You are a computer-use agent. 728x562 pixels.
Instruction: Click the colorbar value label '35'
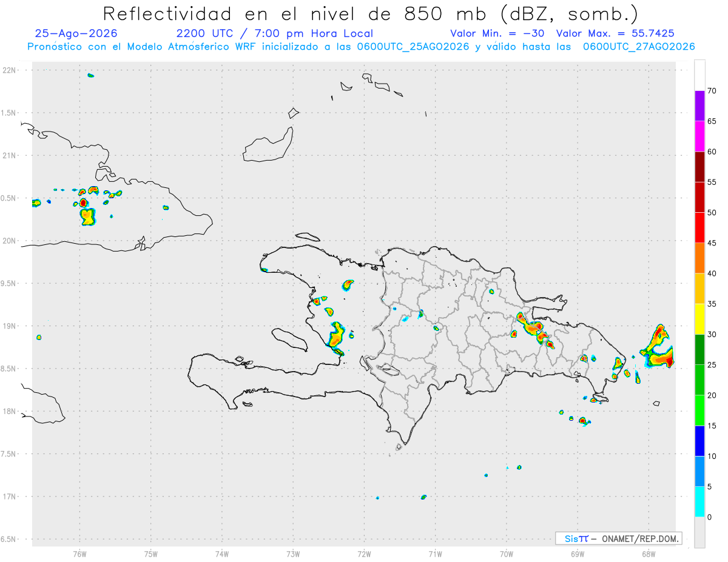(712, 304)
